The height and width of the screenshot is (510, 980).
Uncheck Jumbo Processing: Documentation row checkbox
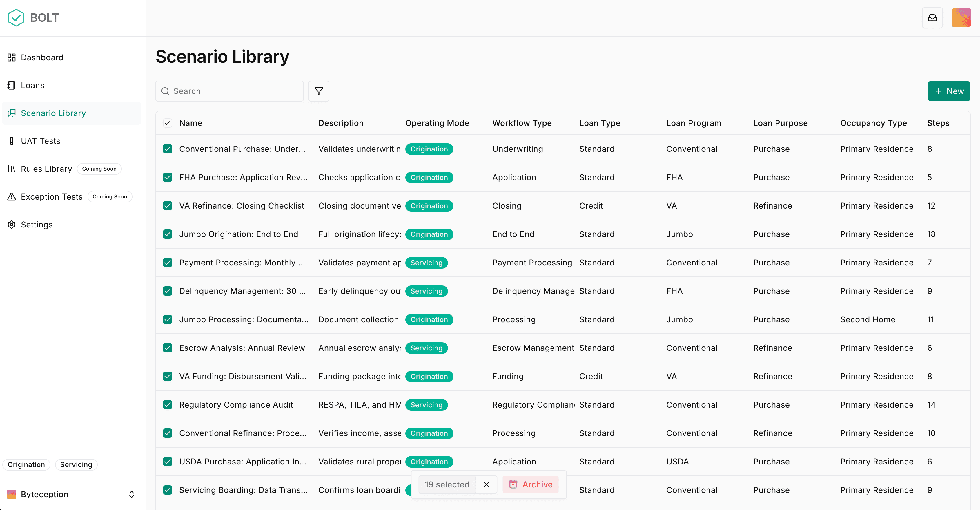point(167,319)
